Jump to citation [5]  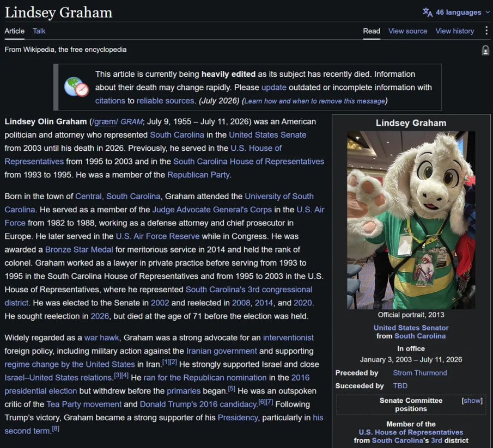pyautogui.click(x=232, y=389)
